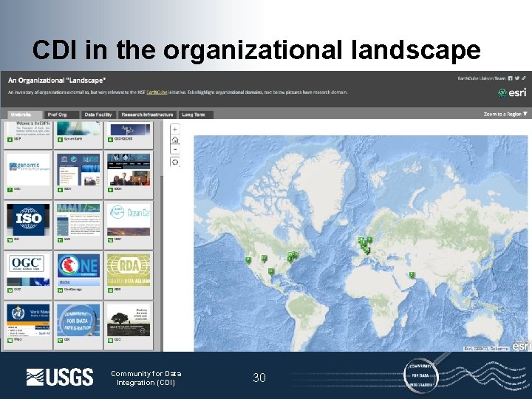Open the OGC organization thumbnail
Viewport: 532px width, 399px height.
[x=28, y=270]
